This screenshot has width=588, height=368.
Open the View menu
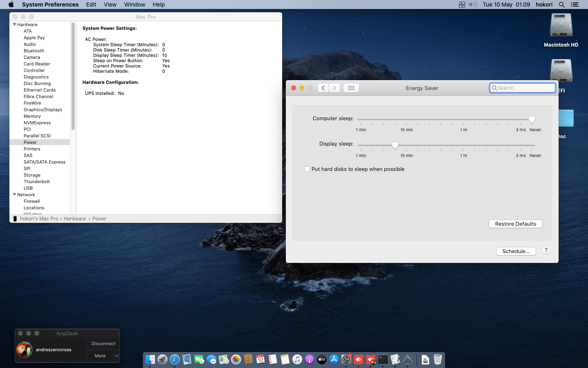110,4
